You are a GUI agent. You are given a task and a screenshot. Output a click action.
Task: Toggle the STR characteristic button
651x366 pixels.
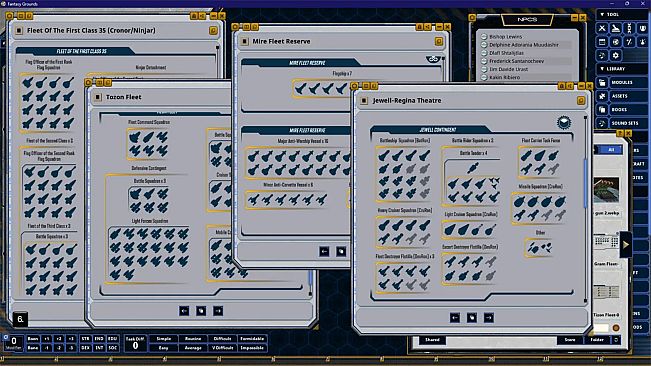coord(85,339)
